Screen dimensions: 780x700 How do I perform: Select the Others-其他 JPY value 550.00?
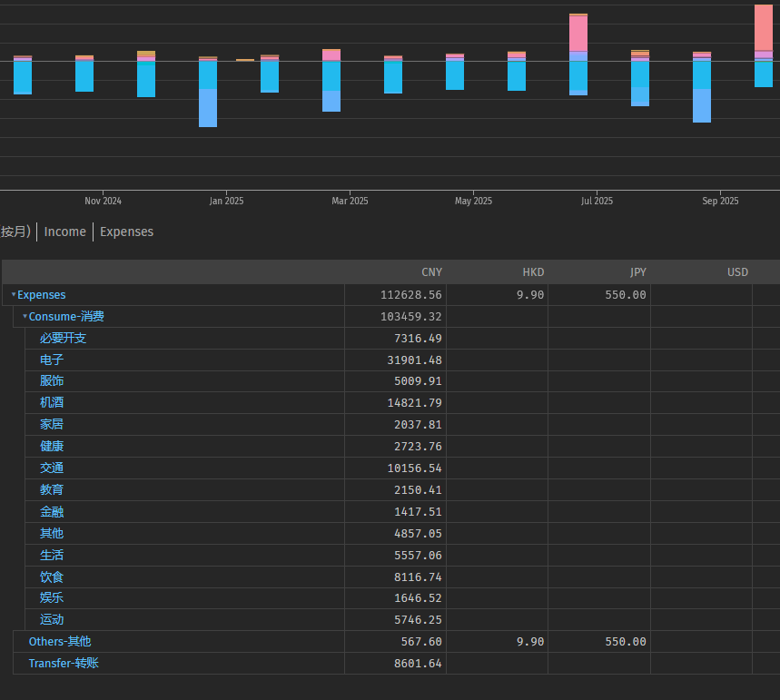[626, 642]
